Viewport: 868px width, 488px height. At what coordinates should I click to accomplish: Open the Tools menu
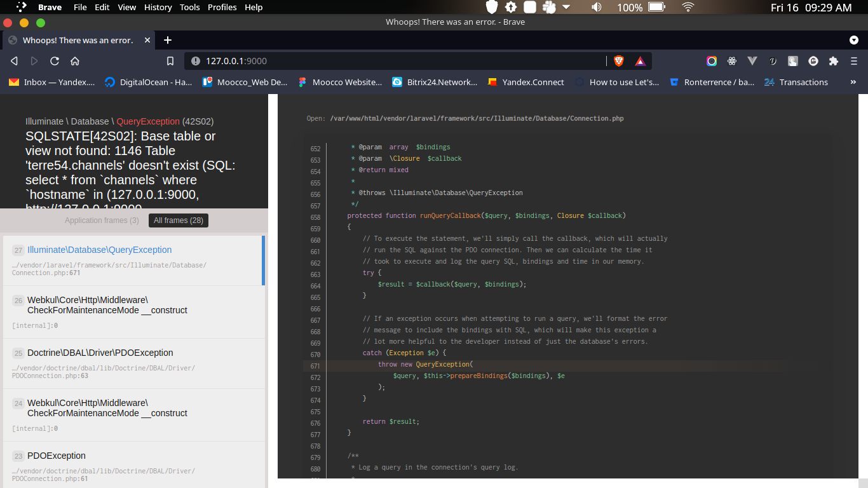tap(189, 8)
